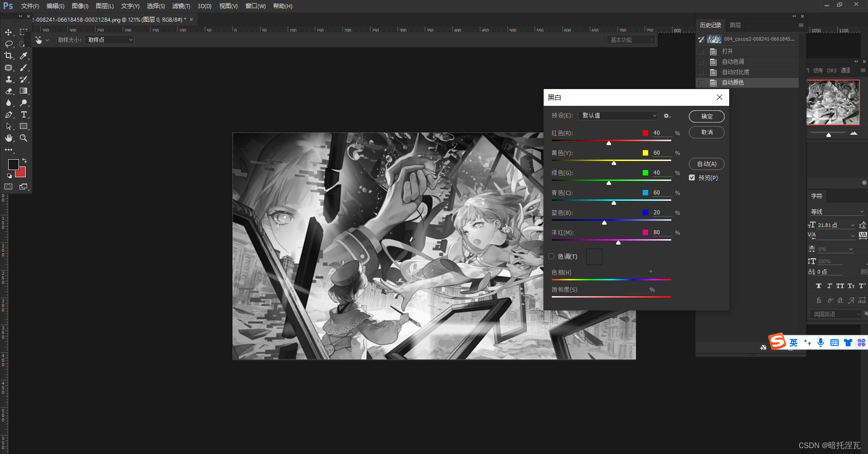Select the Crop tool
868x454 pixels.
pyautogui.click(x=9, y=56)
